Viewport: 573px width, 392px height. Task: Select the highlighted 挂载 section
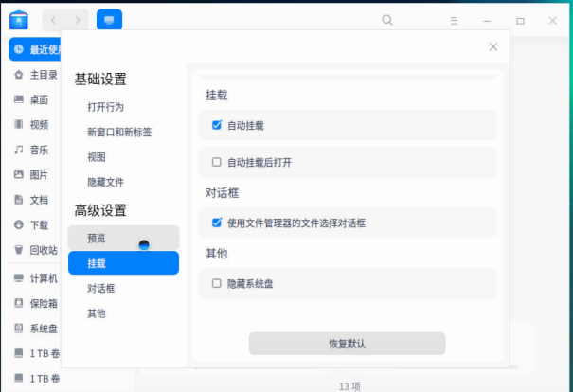click(x=123, y=263)
